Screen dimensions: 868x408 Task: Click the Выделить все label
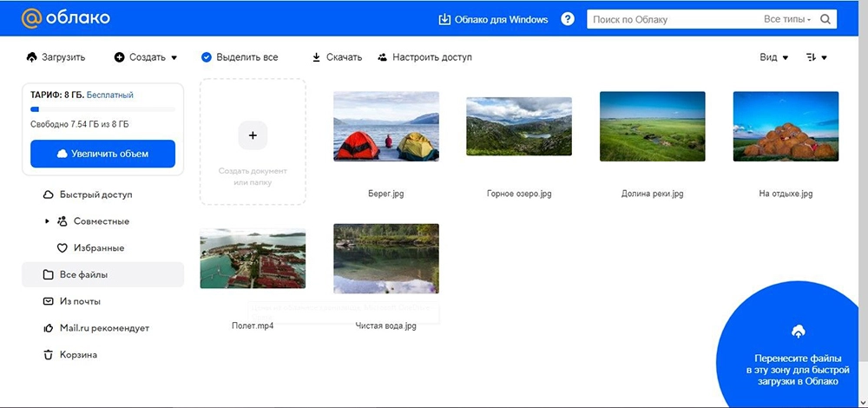247,57
